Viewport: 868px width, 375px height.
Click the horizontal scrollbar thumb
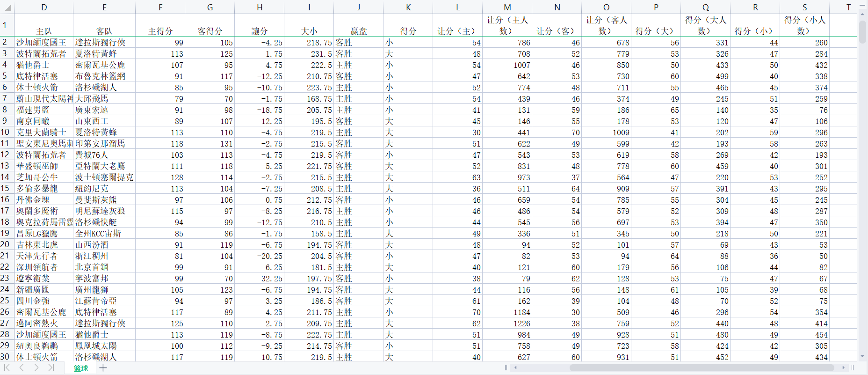pos(702,368)
